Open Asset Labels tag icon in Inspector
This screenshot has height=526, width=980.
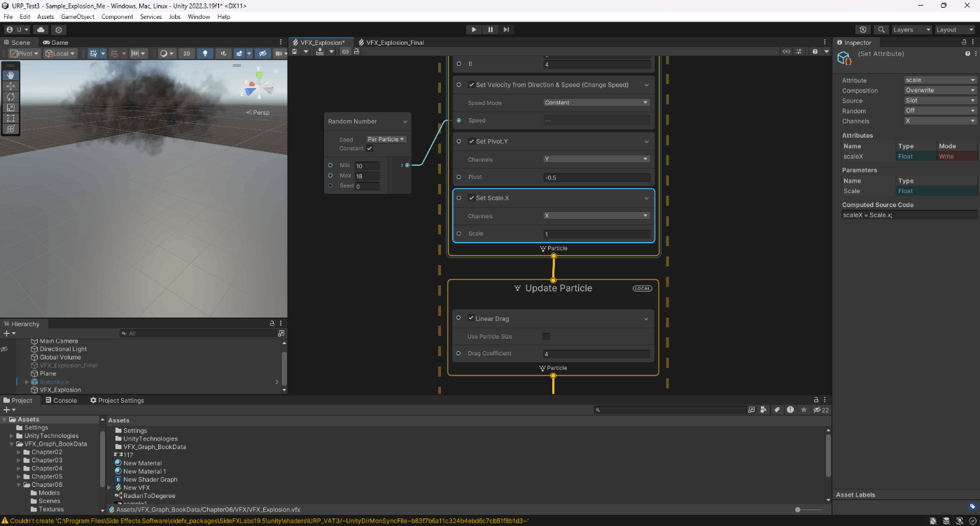972,506
